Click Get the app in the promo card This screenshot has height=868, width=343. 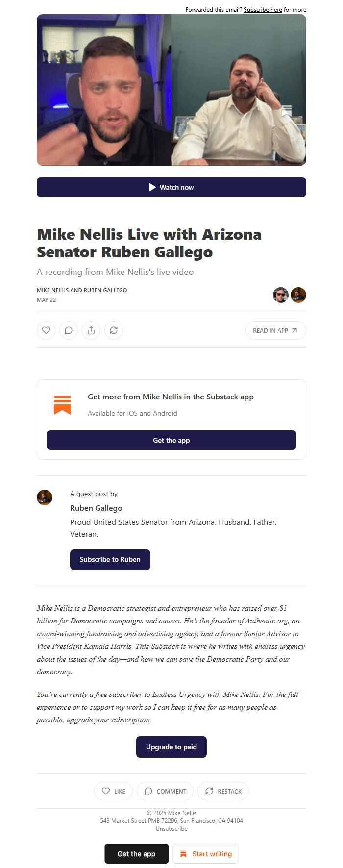171,440
